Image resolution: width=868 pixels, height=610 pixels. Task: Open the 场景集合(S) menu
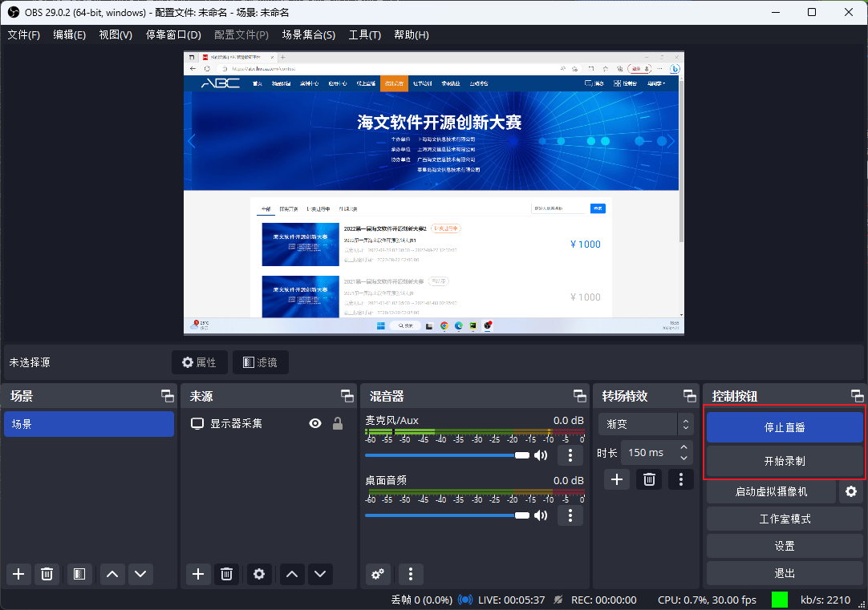309,34
